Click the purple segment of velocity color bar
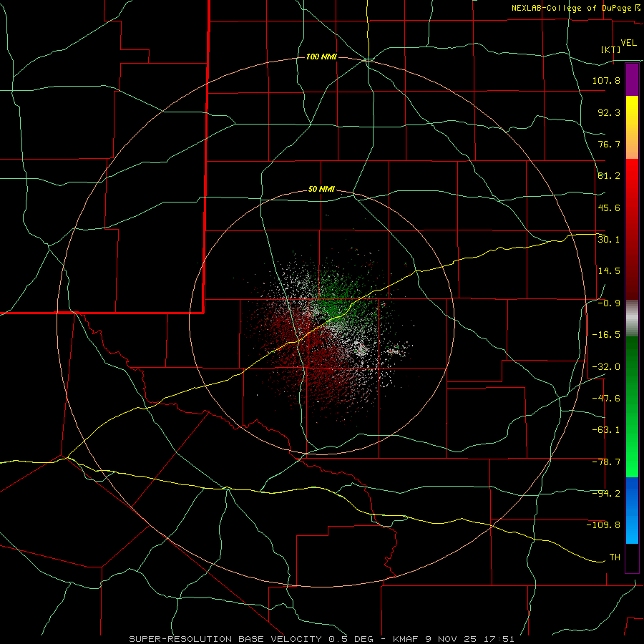The width and height of the screenshot is (644, 644). pos(632,79)
